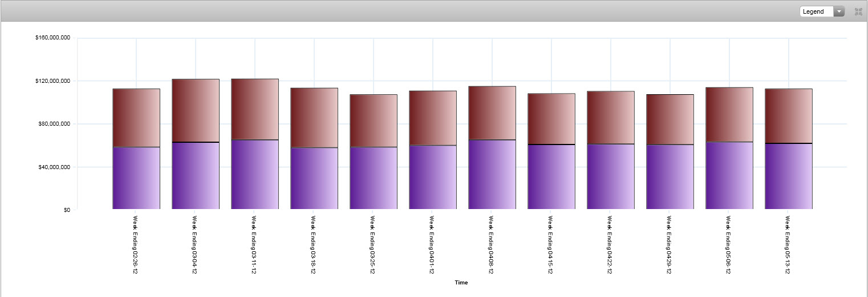
Task: Click the Week Ending 04-08-12 axis label
Action: coord(491,244)
